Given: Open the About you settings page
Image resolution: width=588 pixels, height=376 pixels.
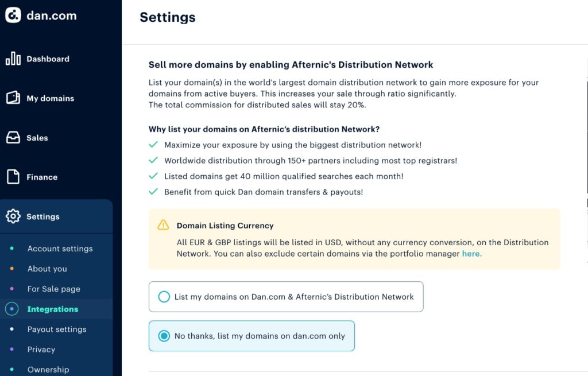Looking at the screenshot, I should 47,269.
